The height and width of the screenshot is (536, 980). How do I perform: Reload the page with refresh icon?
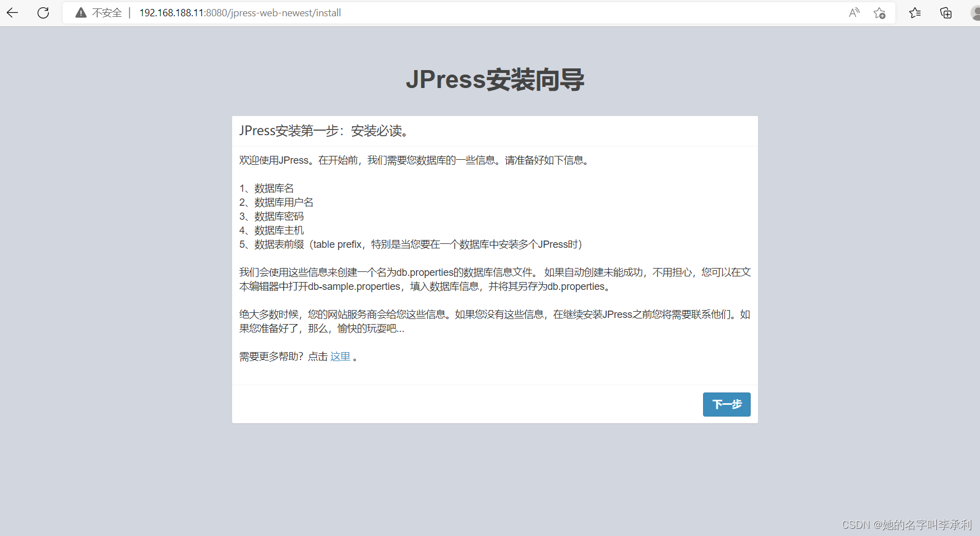43,12
